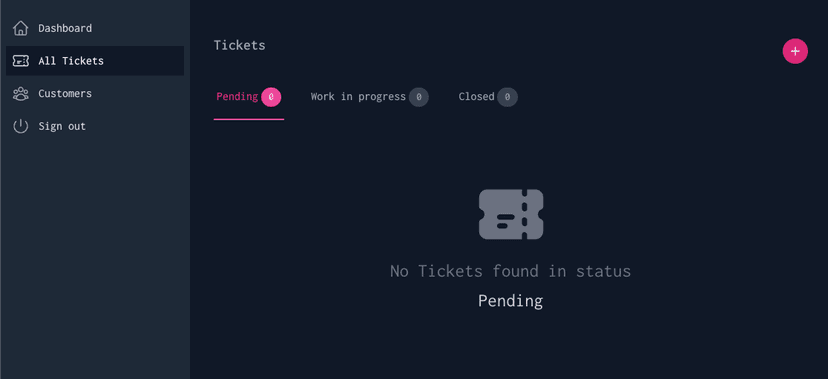Open the Customers page label

[65, 93]
